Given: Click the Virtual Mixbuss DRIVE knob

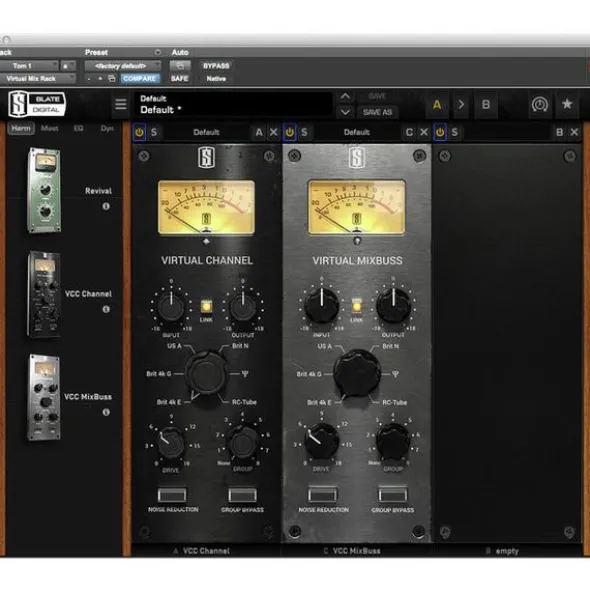Looking at the screenshot, I should coord(321,441).
